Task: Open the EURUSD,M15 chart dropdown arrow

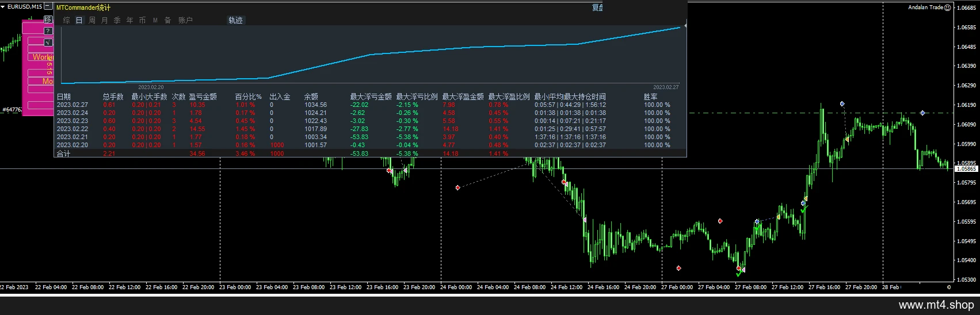Action: click(x=3, y=6)
